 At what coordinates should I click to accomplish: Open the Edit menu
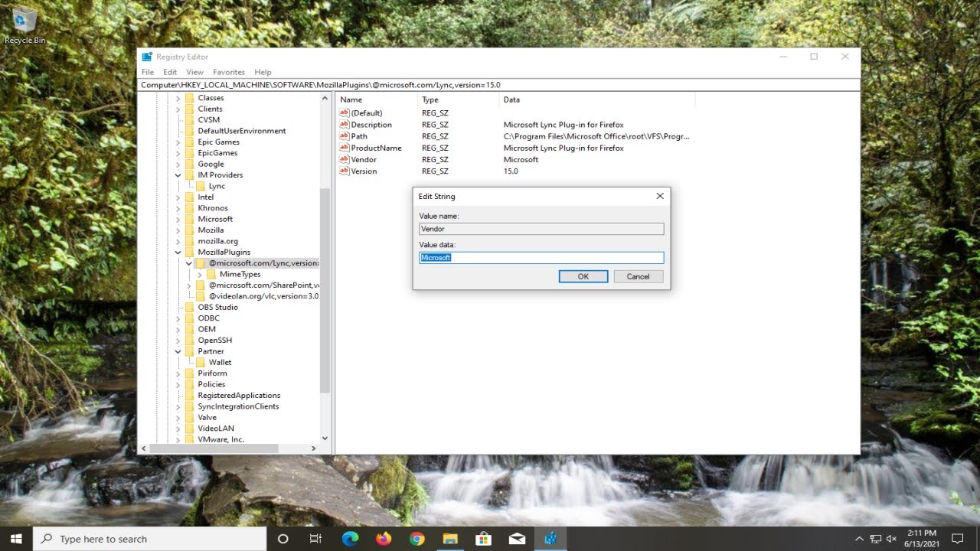(170, 72)
